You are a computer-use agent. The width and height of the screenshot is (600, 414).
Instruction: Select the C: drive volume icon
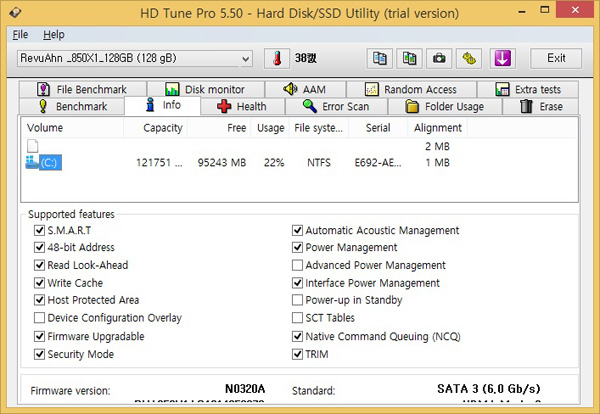click(32, 162)
